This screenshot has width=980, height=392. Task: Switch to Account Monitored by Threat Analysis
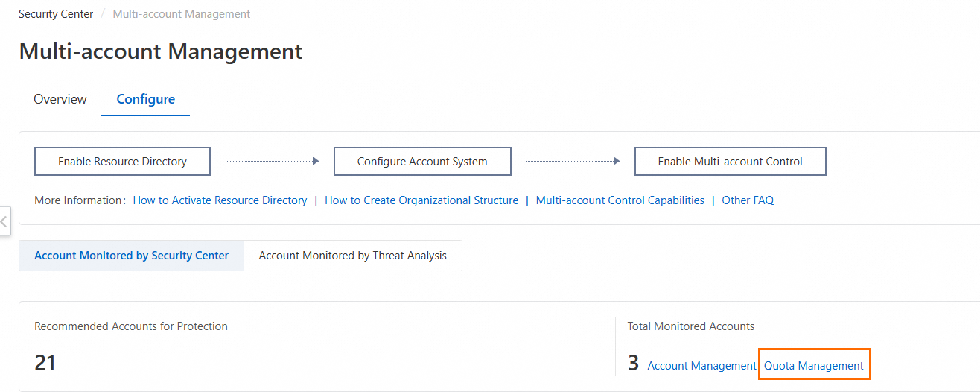[352, 256]
